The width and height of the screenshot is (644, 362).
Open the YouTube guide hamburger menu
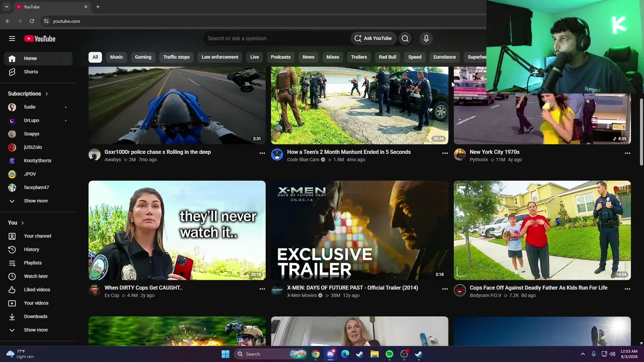click(x=12, y=39)
